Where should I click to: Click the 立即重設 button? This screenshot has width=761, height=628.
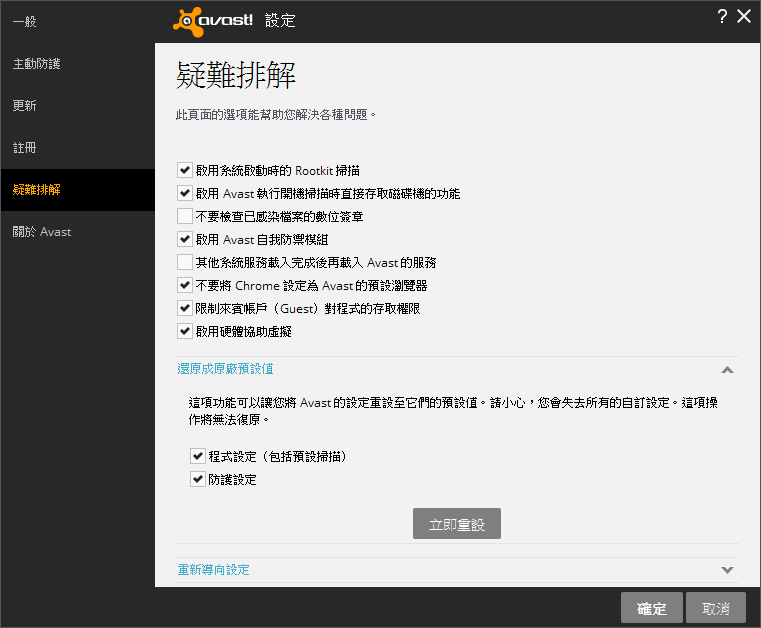tap(457, 524)
